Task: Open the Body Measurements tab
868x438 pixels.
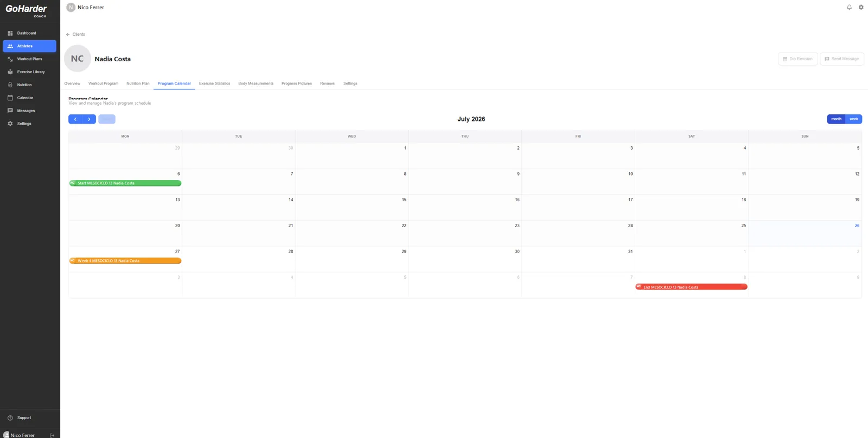Action: pyautogui.click(x=256, y=83)
